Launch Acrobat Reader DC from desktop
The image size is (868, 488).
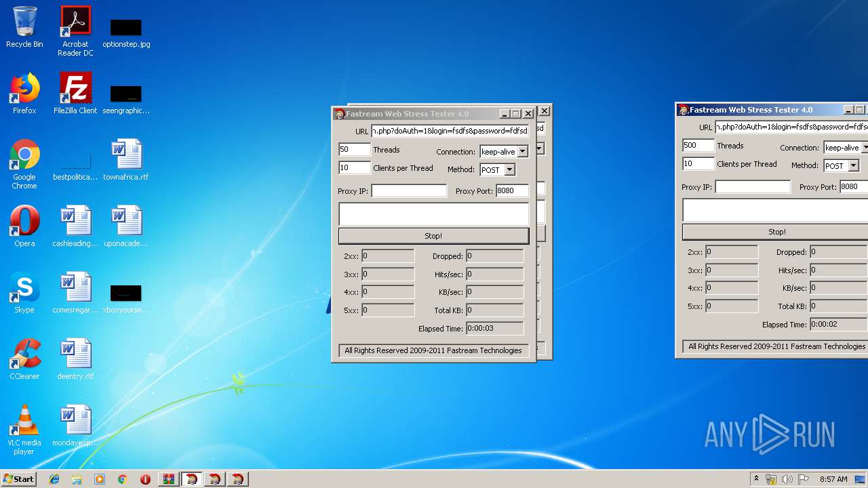pos(75,30)
